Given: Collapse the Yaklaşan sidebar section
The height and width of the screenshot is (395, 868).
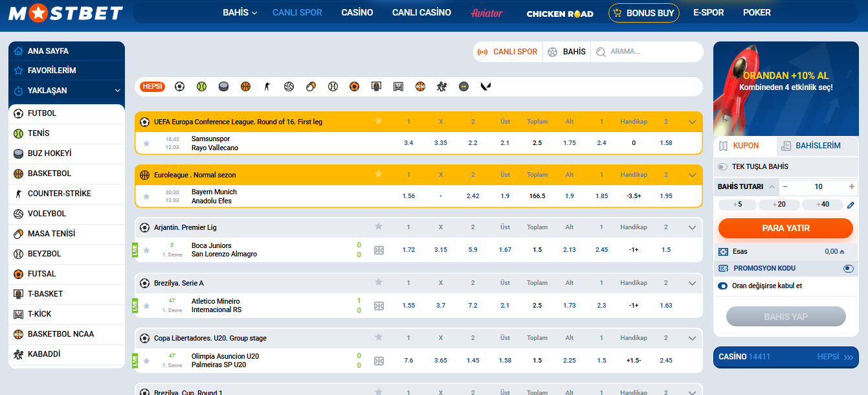Looking at the screenshot, I should [x=117, y=91].
